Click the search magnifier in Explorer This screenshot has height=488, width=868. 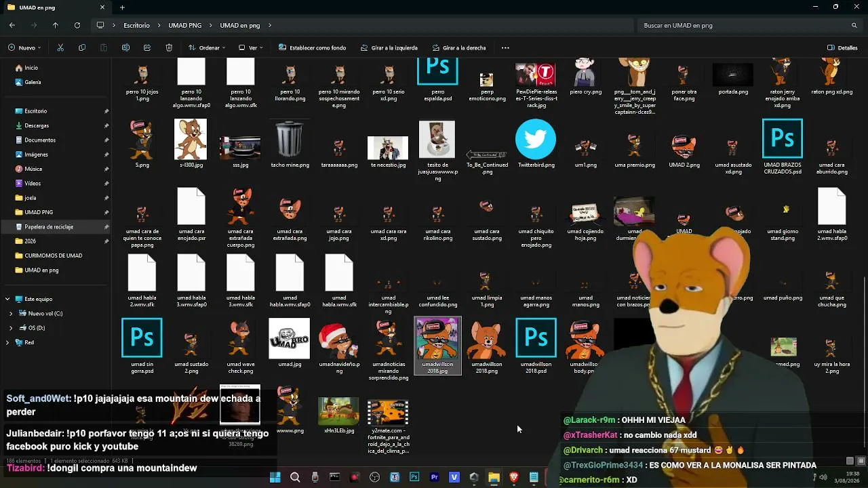854,25
